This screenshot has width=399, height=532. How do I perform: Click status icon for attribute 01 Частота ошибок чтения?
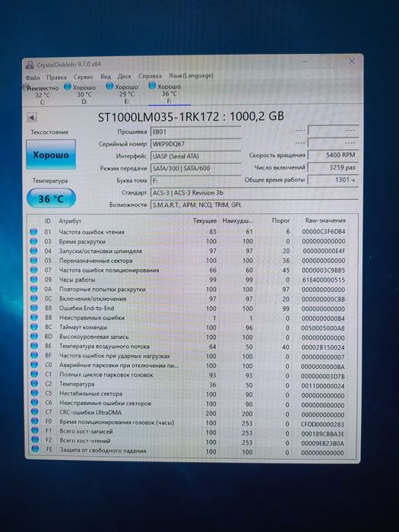point(33,232)
